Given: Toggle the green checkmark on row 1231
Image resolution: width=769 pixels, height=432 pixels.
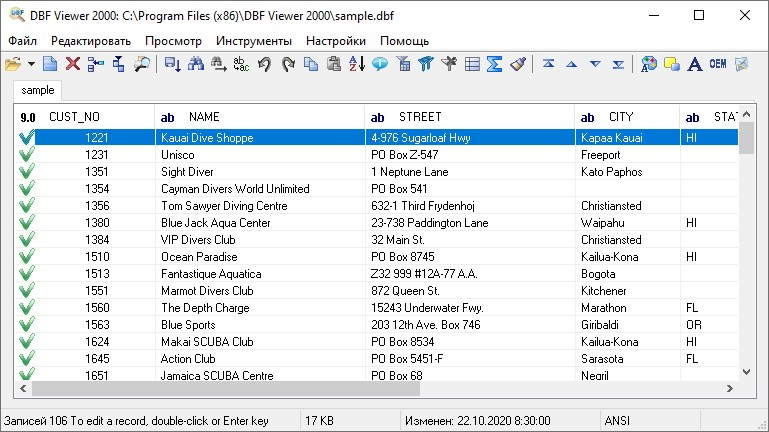Looking at the screenshot, I should (26, 154).
